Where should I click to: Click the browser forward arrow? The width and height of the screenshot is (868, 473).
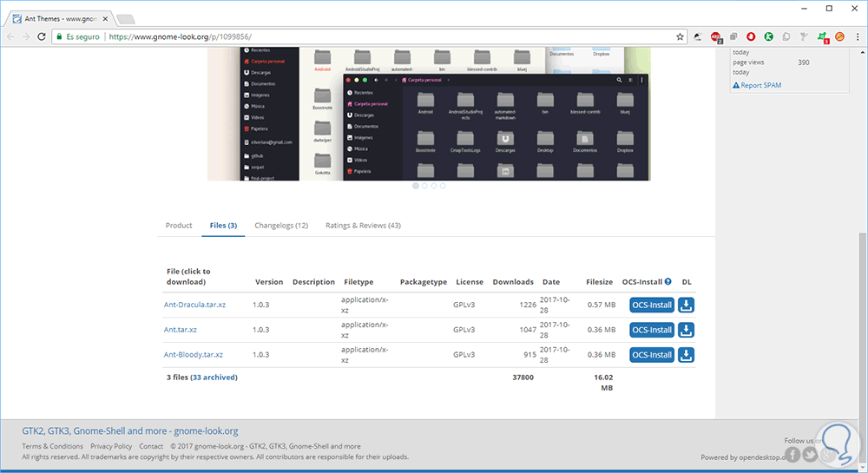[x=25, y=36]
